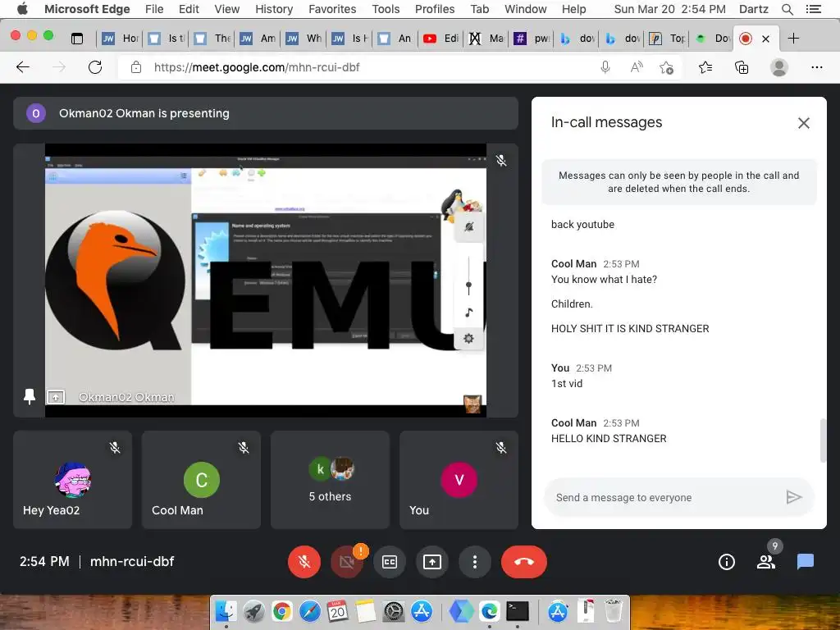This screenshot has height=630, width=840.
Task: Click the muted speaker icon in the presentation
Action: click(468, 226)
